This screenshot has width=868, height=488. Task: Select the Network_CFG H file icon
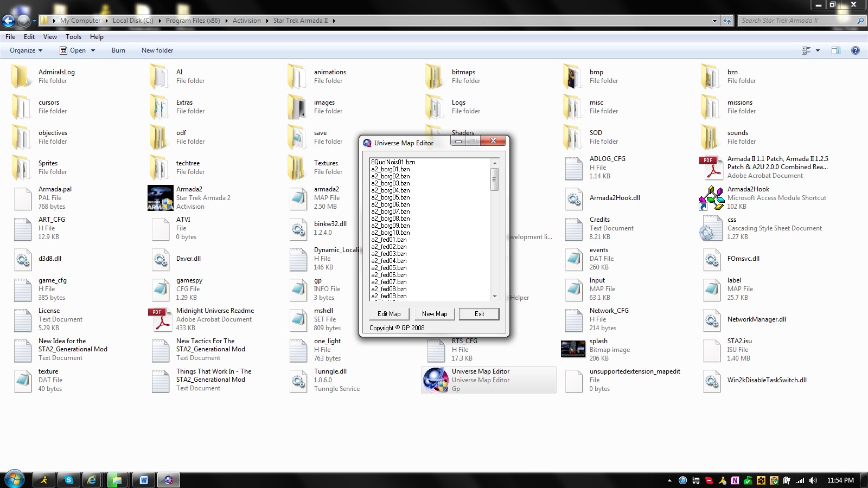(573, 319)
